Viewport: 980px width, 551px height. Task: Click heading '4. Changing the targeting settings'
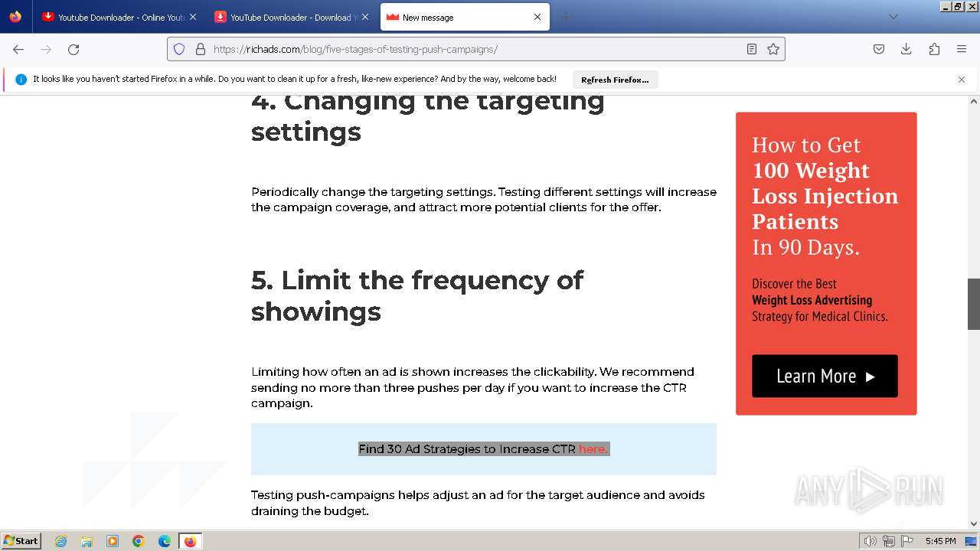pyautogui.click(x=428, y=116)
